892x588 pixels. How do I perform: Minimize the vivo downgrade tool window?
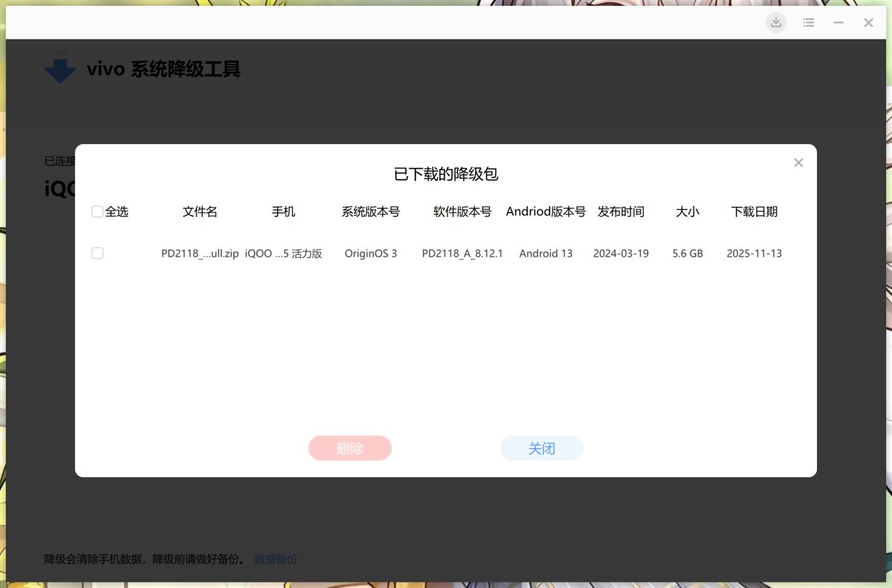(838, 23)
